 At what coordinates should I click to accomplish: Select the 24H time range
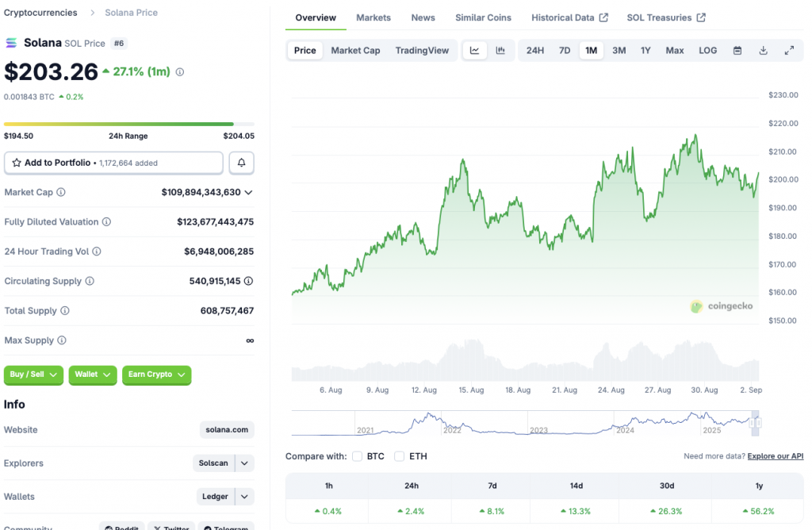coord(535,50)
